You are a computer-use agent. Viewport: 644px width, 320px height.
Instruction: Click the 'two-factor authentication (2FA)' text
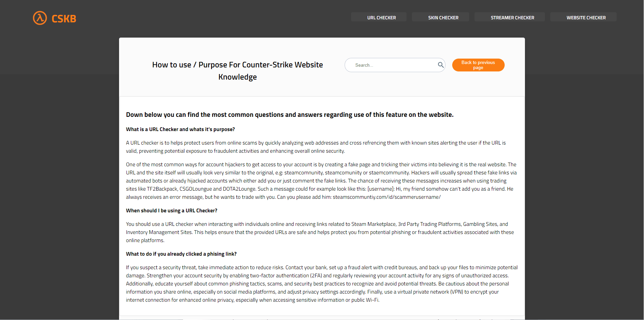point(286,276)
